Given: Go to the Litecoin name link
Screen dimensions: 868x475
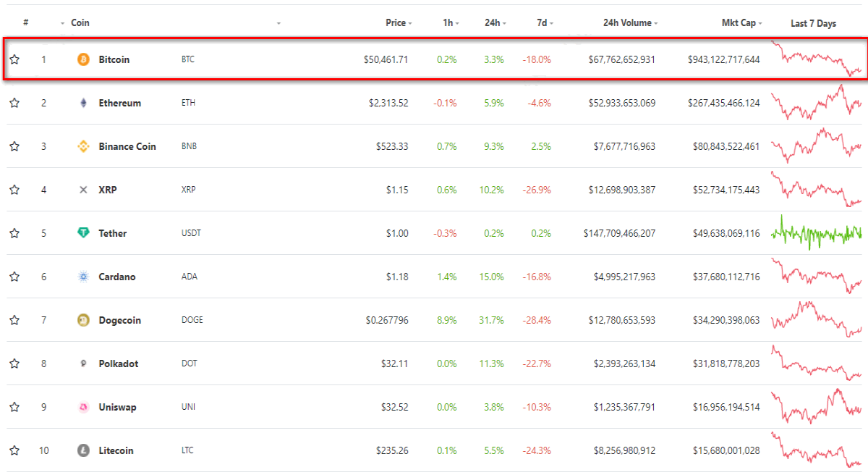Looking at the screenshot, I should [x=116, y=450].
